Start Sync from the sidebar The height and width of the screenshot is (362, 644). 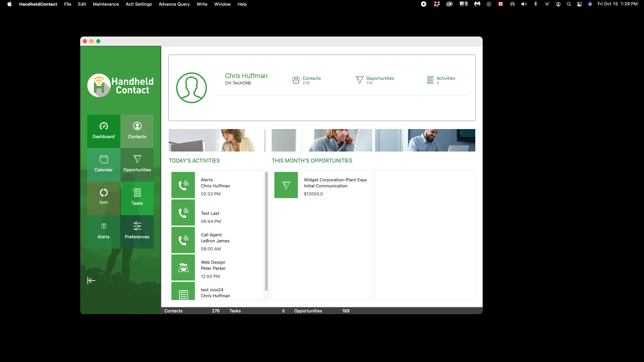tap(104, 198)
